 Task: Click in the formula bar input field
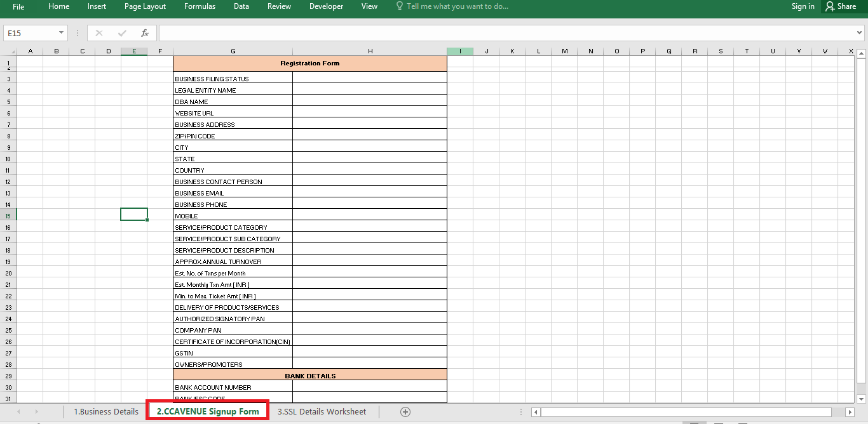(x=508, y=33)
